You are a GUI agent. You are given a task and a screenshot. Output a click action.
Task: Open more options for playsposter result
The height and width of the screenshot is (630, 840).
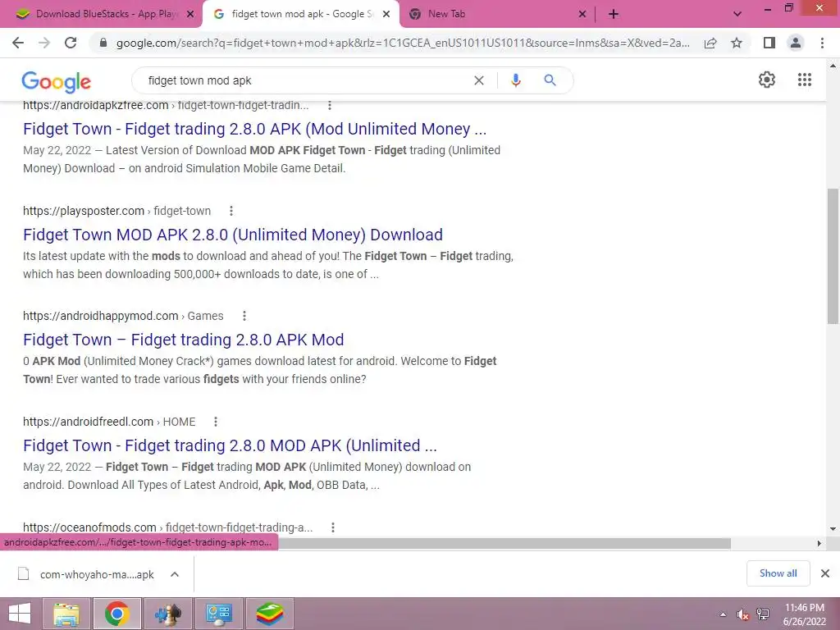tap(231, 211)
